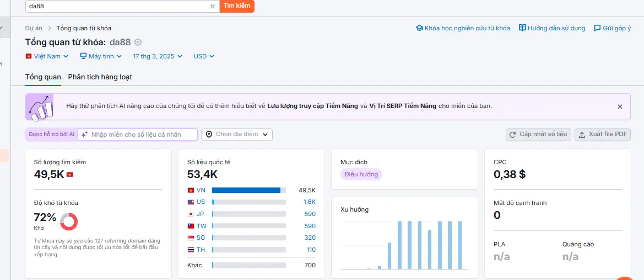Click the VN volume progress bar
The height and width of the screenshot is (280, 644).
(249, 190)
